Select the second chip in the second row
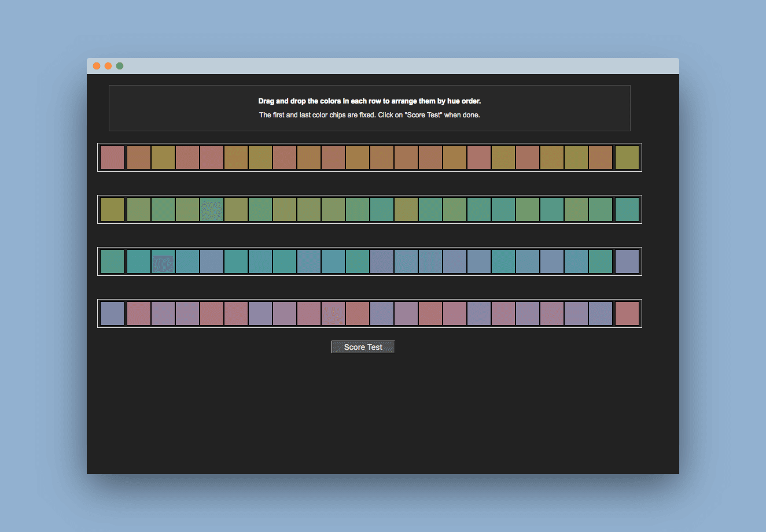Image resolution: width=766 pixels, height=532 pixels. (139, 209)
